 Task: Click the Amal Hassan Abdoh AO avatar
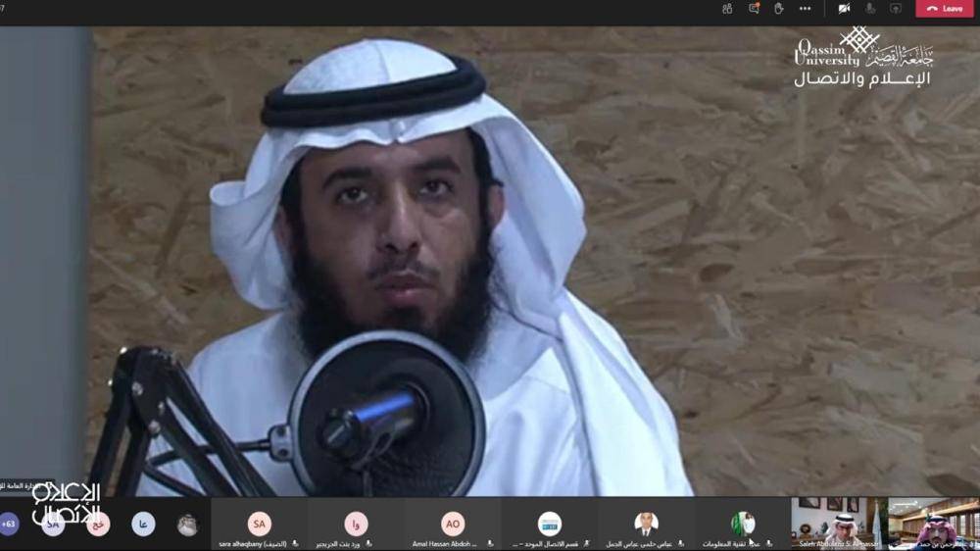[x=453, y=524]
